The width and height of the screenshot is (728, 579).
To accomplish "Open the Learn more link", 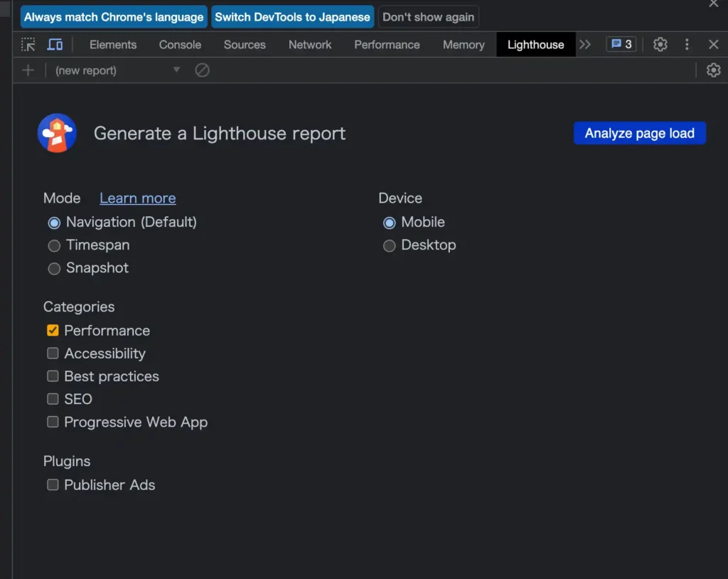I will tap(137, 198).
